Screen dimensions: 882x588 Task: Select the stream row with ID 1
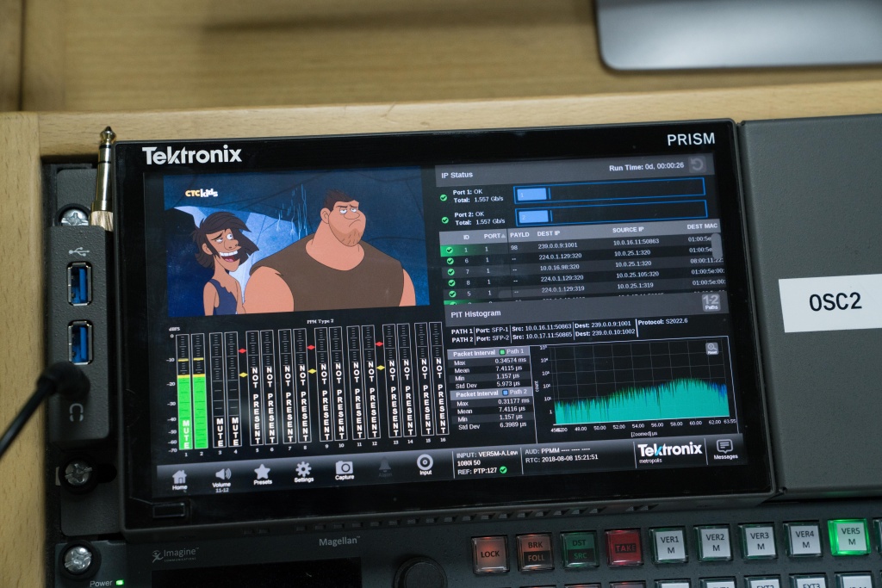[x=581, y=245]
